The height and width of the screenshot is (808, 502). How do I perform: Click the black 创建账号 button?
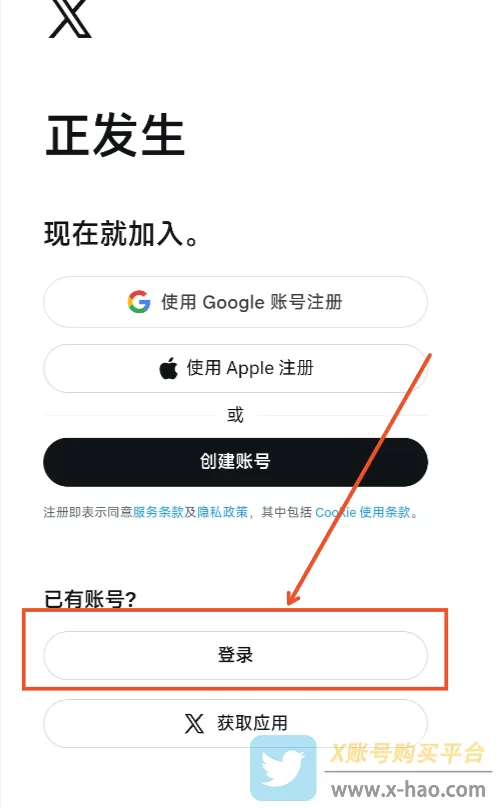tap(236, 462)
